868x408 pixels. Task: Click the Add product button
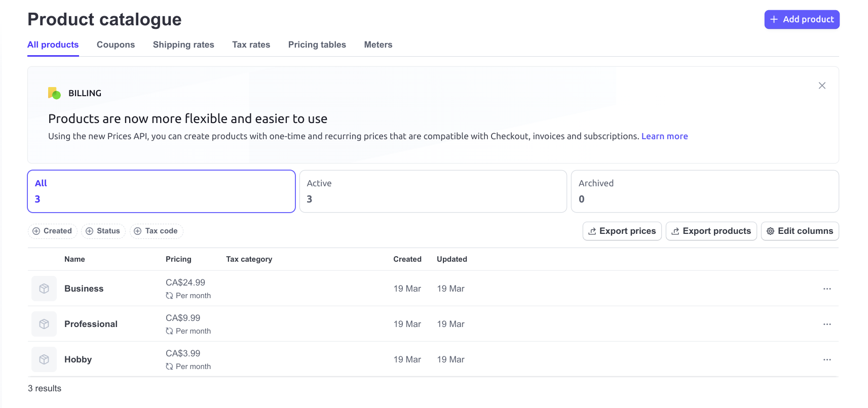pos(802,19)
